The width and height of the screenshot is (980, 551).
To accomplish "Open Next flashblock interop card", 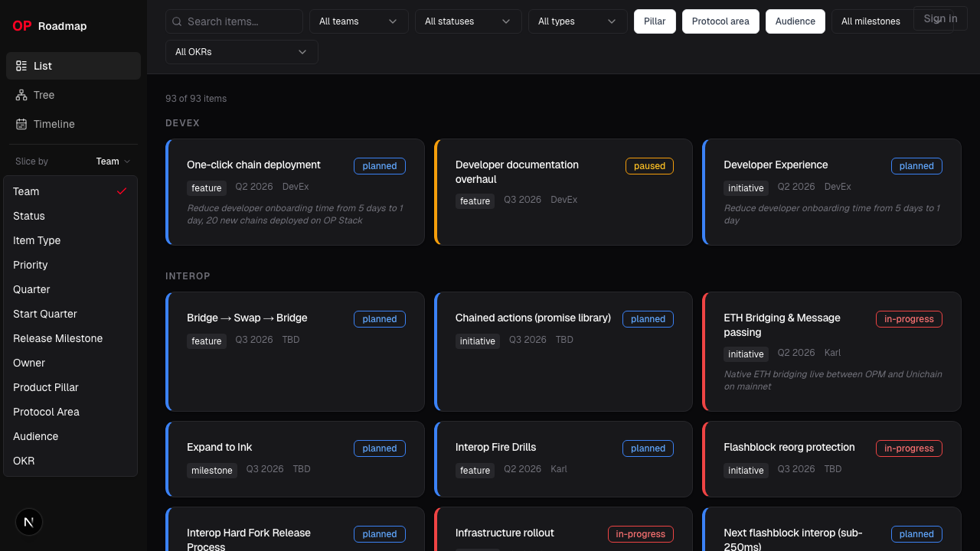I will pyautogui.click(x=831, y=529).
